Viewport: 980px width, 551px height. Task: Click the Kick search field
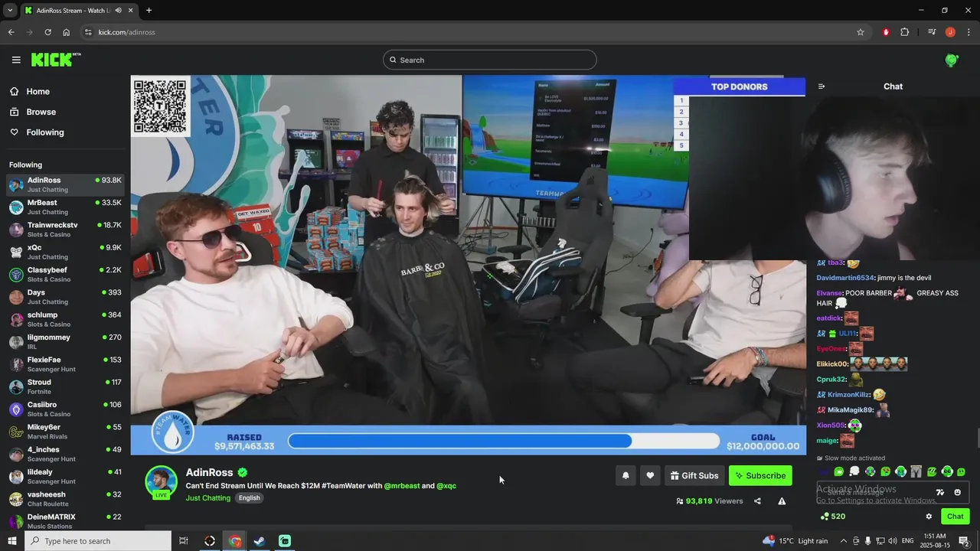(x=490, y=60)
